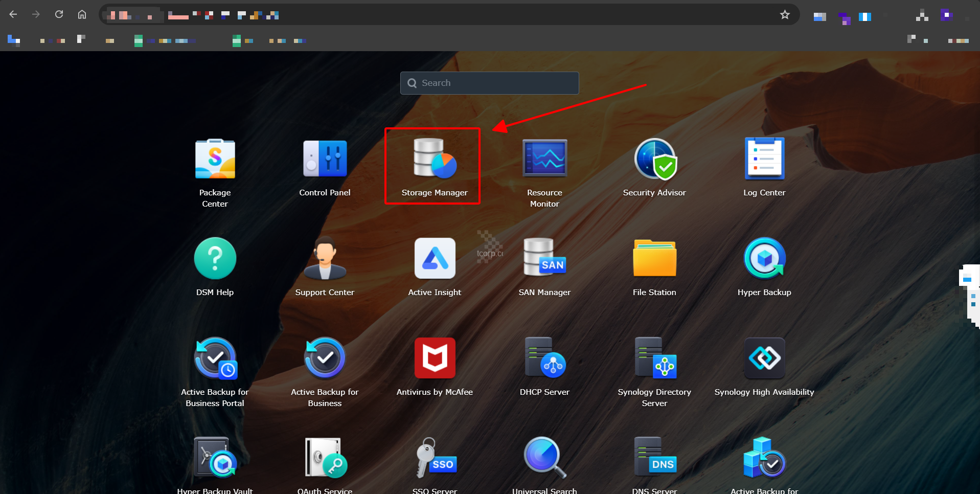Open File Station
Screen dimensions: 980x494
coord(654,259)
